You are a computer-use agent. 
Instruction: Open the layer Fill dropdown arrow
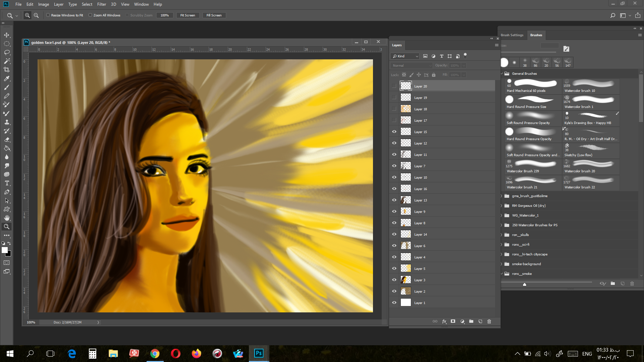464,75
